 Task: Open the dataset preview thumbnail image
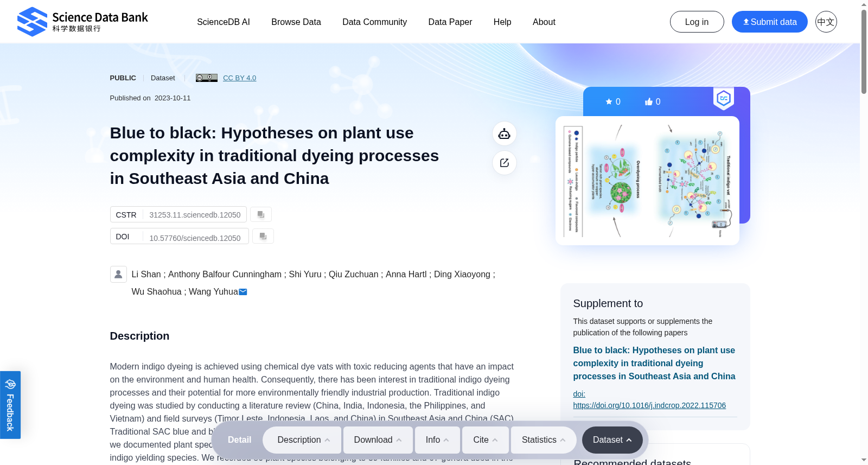647,181
